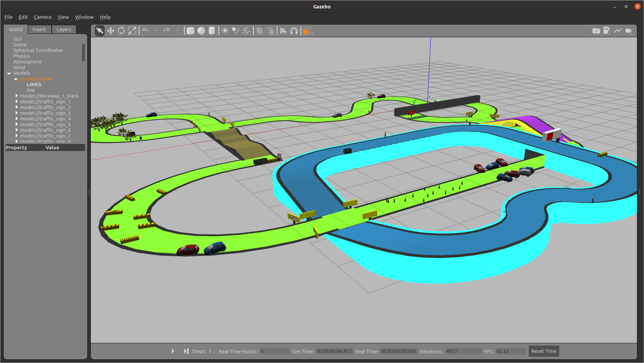Click the Sim Time value field
Viewport: 644px width, 363px height.
(x=334, y=351)
